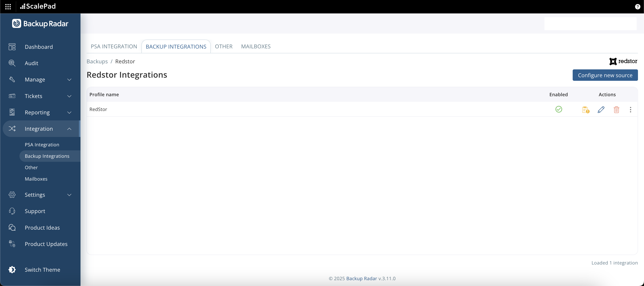Click the Reporting chart icon
Viewport: 644px width, 286px height.
coord(12,112)
